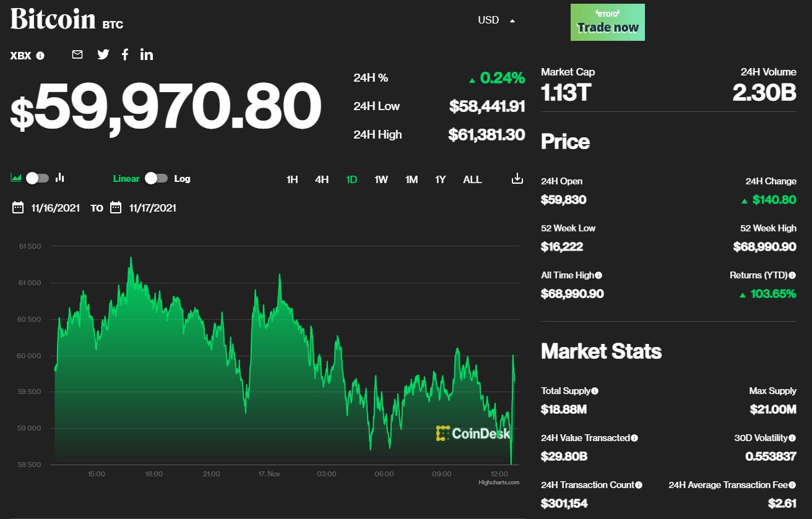Click the Highcharts.com credit link
Image resolution: width=812 pixels, height=519 pixels.
point(499,483)
